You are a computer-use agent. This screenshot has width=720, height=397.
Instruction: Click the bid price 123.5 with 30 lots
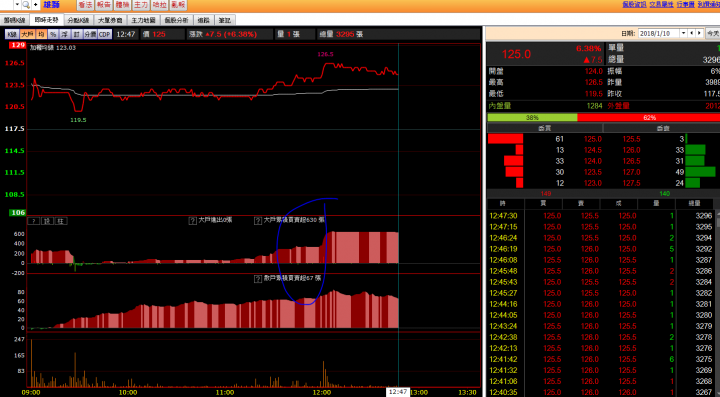click(592, 172)
